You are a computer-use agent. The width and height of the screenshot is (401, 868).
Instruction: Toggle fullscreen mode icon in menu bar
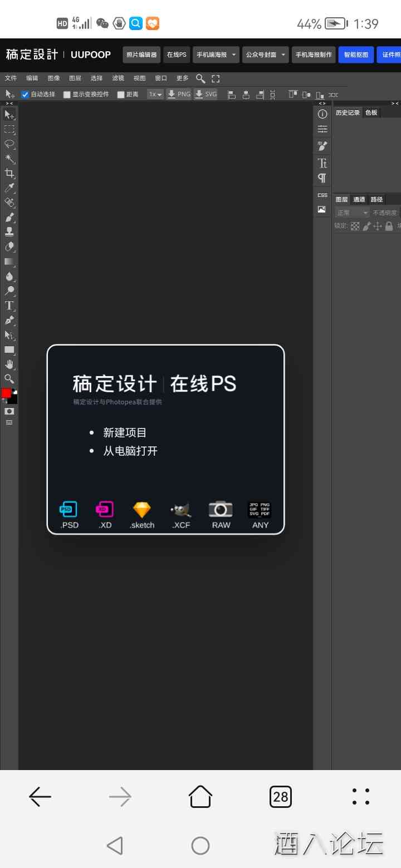[x=216, y=78]
